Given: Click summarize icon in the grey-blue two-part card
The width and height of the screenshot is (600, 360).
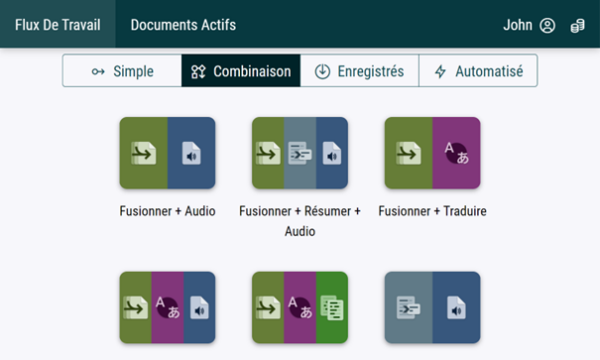Looking at the screenshot, I should (x=408, y=308).
